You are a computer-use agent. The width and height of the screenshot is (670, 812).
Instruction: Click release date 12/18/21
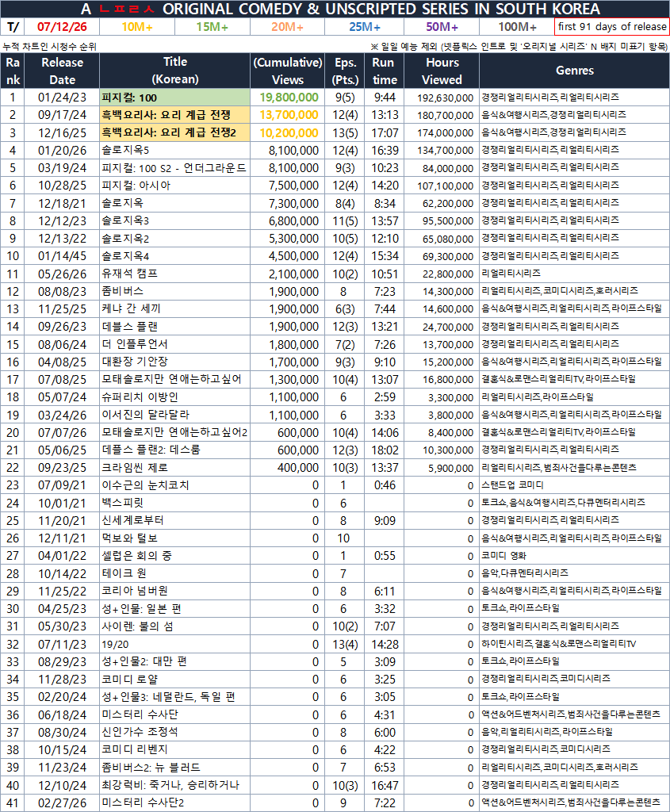pos(62,203)
